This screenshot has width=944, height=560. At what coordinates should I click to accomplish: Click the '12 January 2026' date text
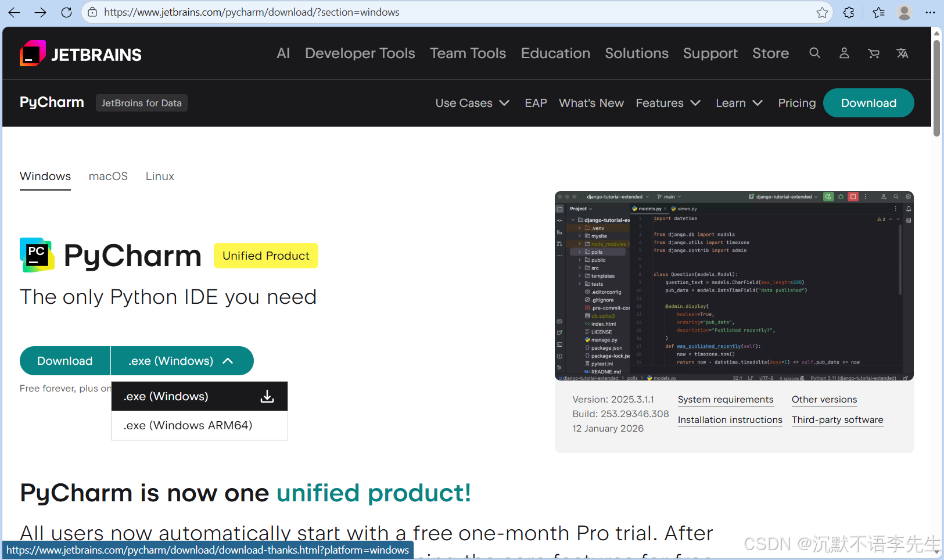point(608,429)
